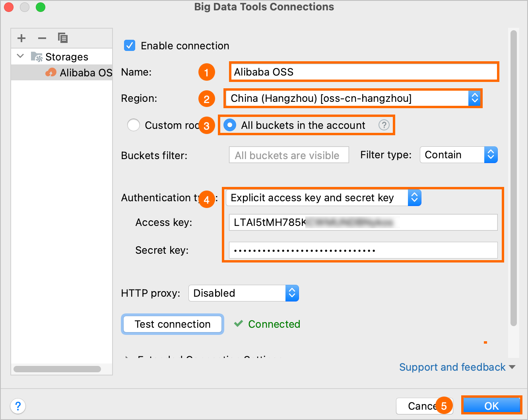Add a new connection with plus icon

click(21, 38)
